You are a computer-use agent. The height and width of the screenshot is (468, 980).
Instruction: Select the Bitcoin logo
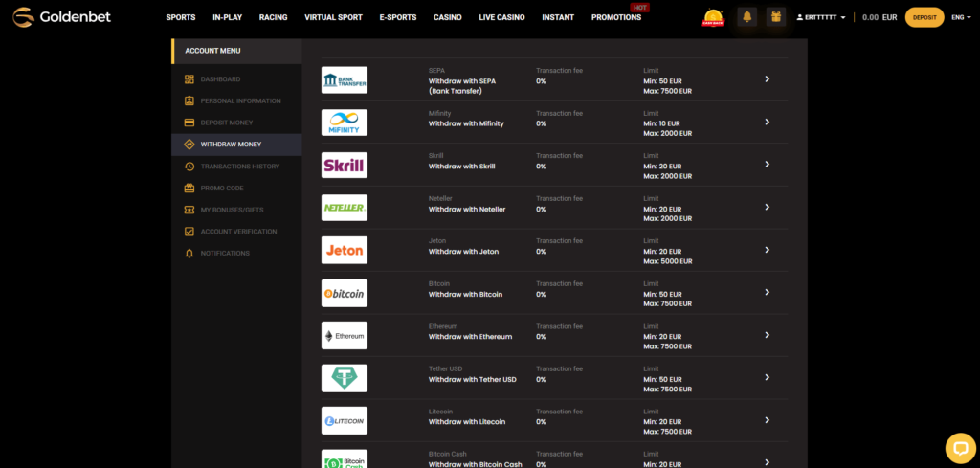[x=345, y=293]
